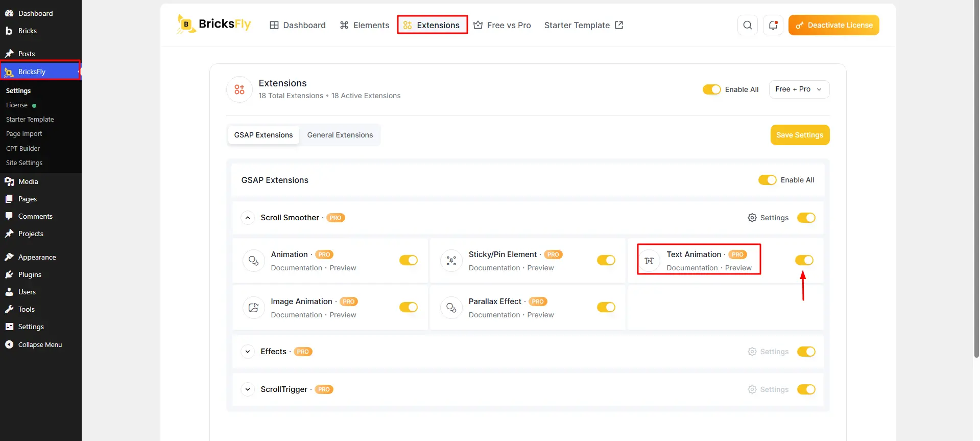Toggle the Sticky/Pin Element switch
This screenshot has height=441, width=980.
606,260
